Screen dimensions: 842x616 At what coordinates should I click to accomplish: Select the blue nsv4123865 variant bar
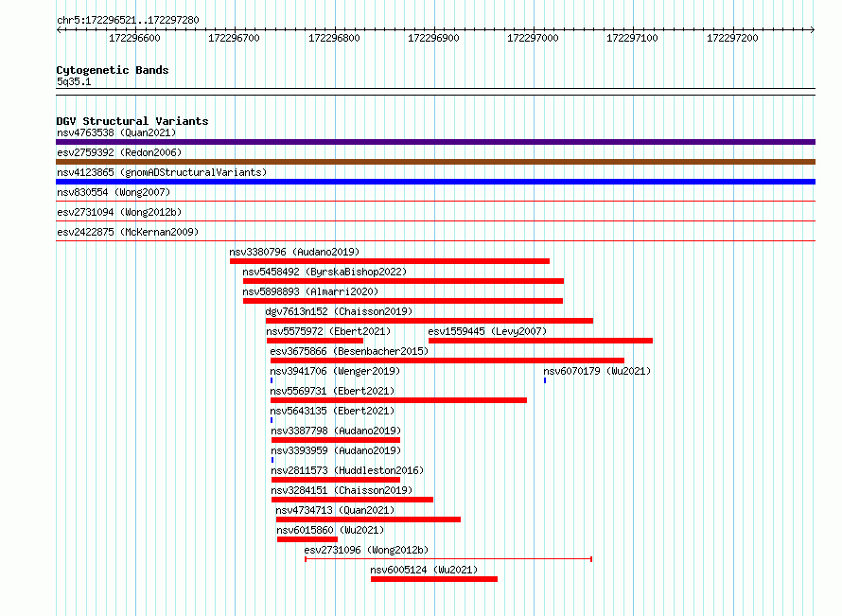(435, 182)
